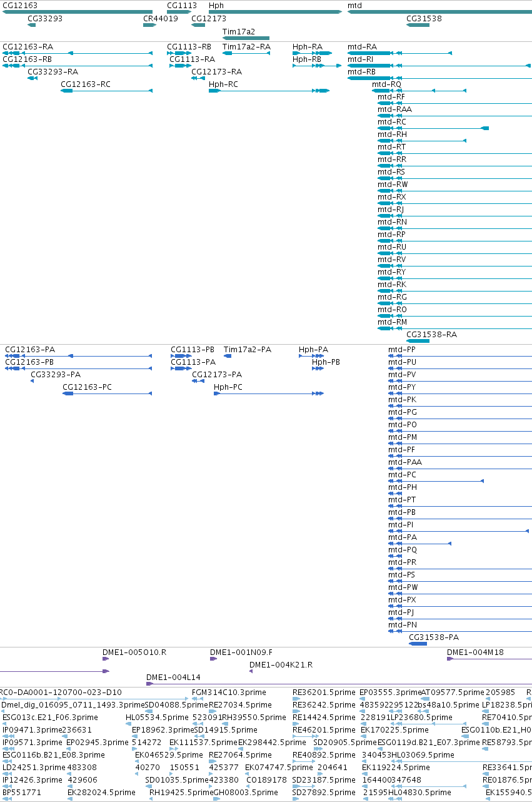Open the mtd-PN protein label

403,625
